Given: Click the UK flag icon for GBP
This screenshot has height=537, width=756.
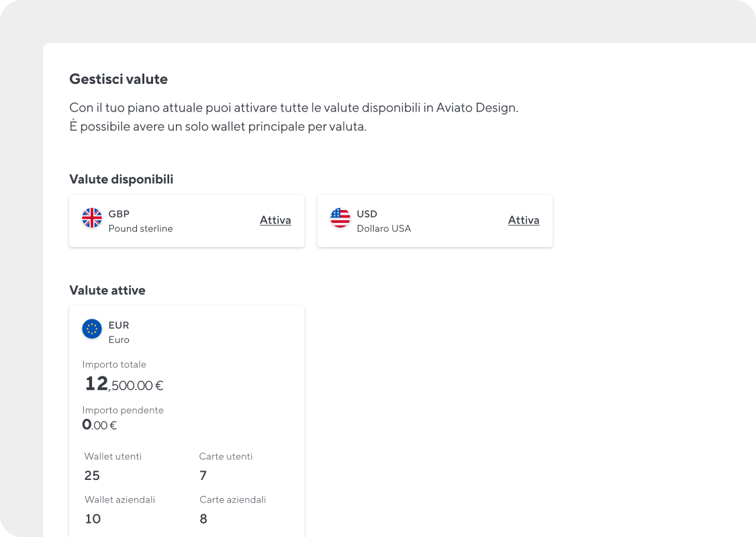Looking at the screenshot, I should (92, 218).
